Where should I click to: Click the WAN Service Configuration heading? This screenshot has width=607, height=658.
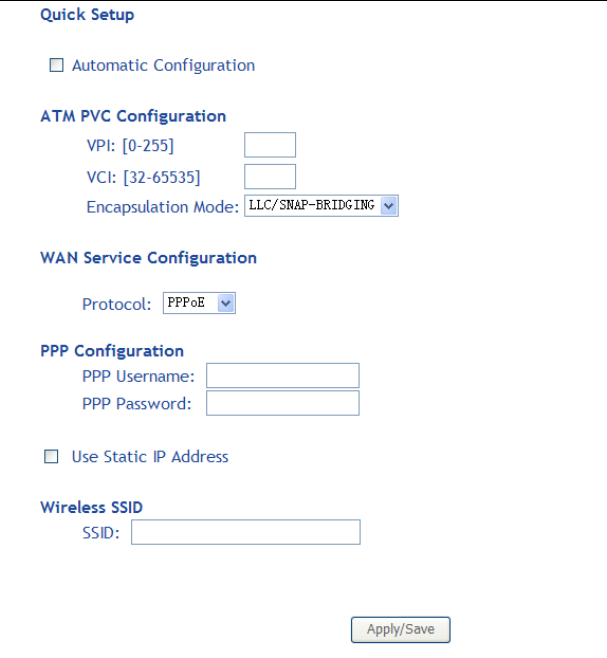click(148, 258)
